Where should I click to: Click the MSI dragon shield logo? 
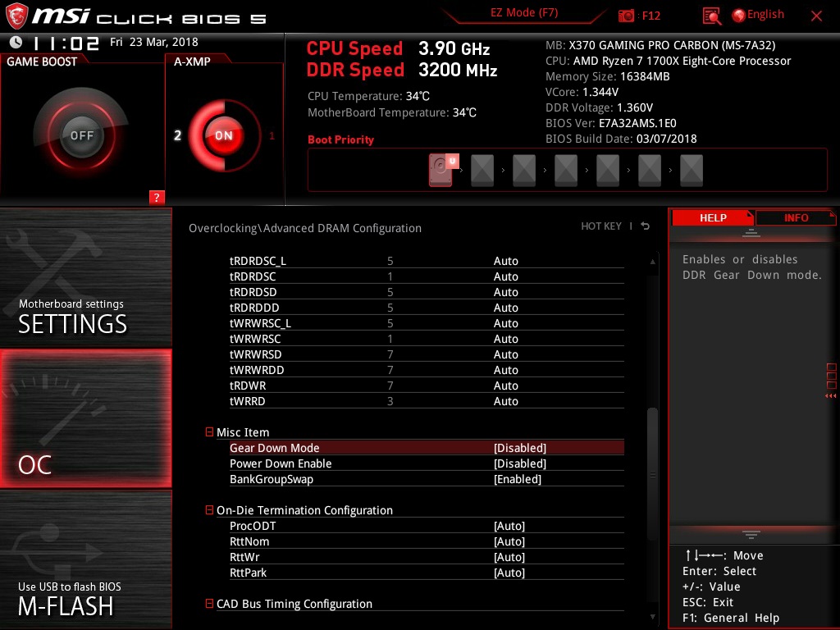tap(16, 16)
